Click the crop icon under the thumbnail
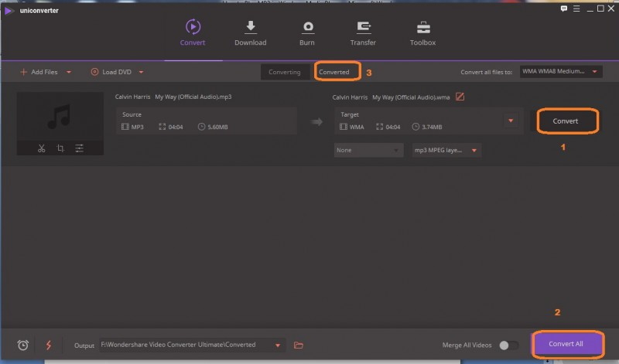The image size is (619, 364). click(60, 148)
